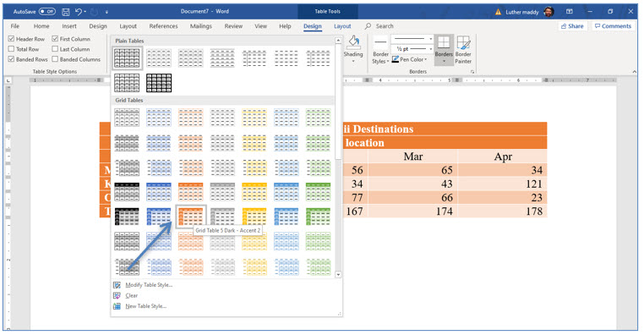Open the Comments button
The width and height of the screenshot is (644, 335).
[613, 26]
